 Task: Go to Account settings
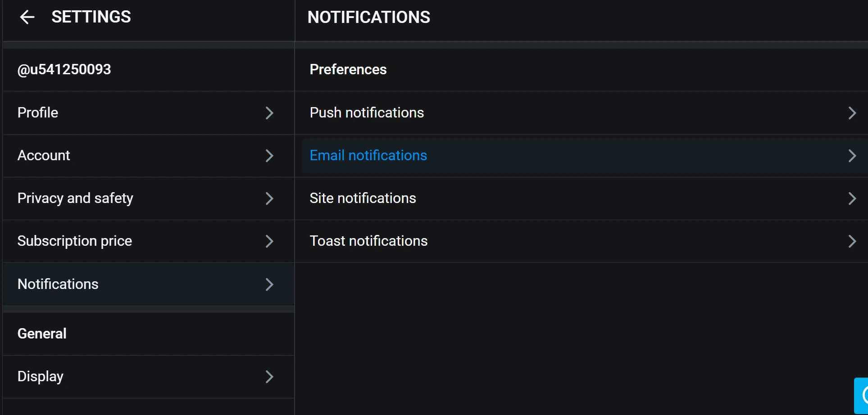[x=44, y=156]
